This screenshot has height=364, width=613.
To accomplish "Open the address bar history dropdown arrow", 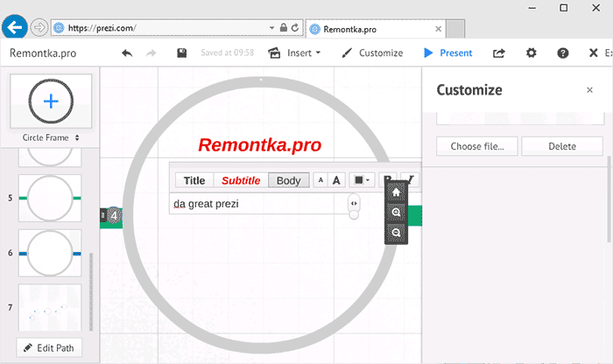I will 271,28.
